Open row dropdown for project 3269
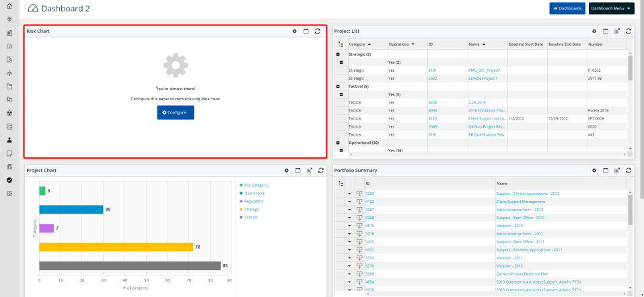644x297 pixels. coord(349,194)
